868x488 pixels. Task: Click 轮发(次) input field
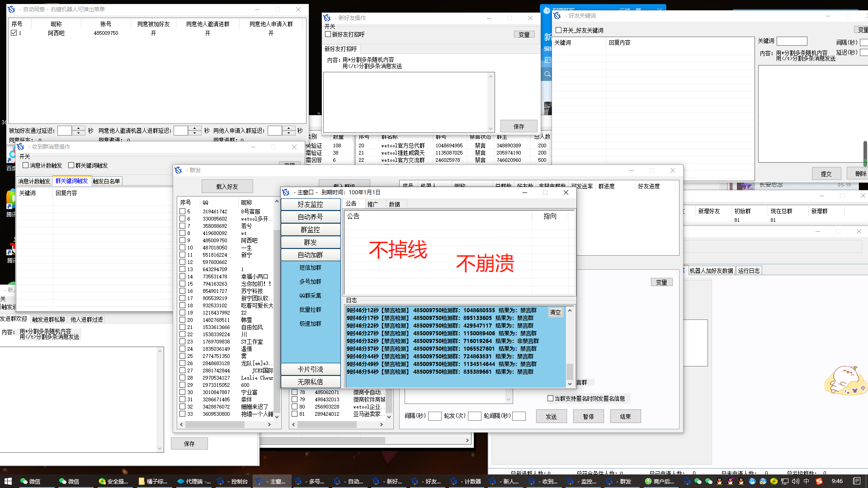pos(474,416)
